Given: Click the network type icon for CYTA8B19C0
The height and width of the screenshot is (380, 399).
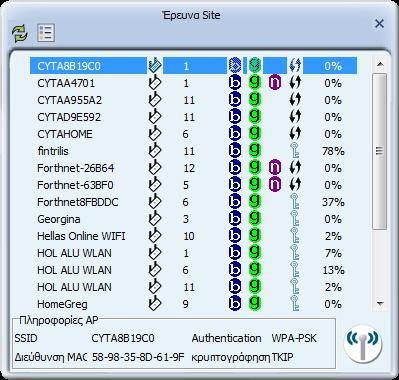Looking at the screenshot, I should (155, 66).
